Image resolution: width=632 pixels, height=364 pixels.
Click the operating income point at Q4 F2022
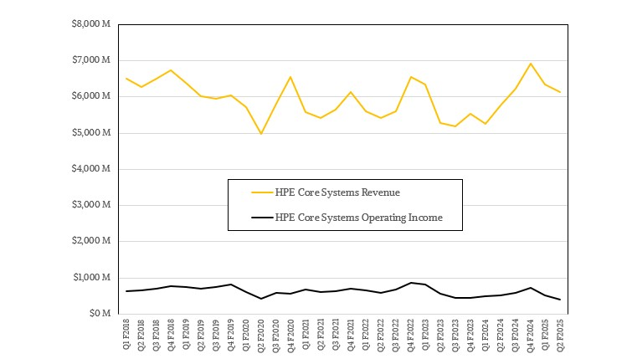pyautogui.click(x=411, y=283)
